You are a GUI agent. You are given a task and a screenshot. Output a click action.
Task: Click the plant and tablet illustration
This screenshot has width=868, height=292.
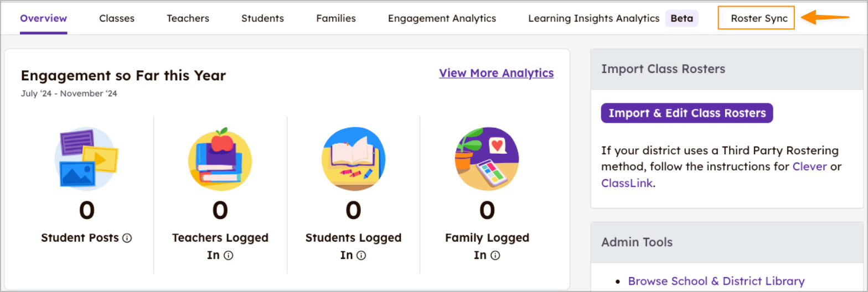(x=487, y=158)
